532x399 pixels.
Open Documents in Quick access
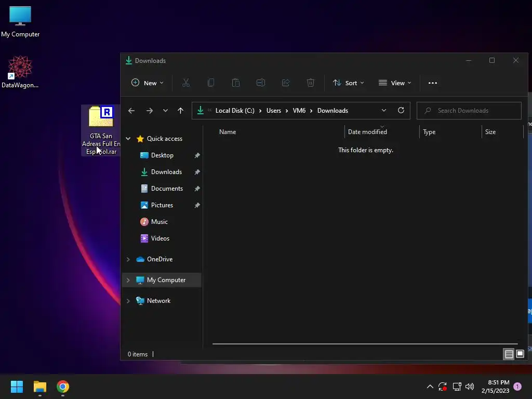pyautogui.click(x=167, y=189)
